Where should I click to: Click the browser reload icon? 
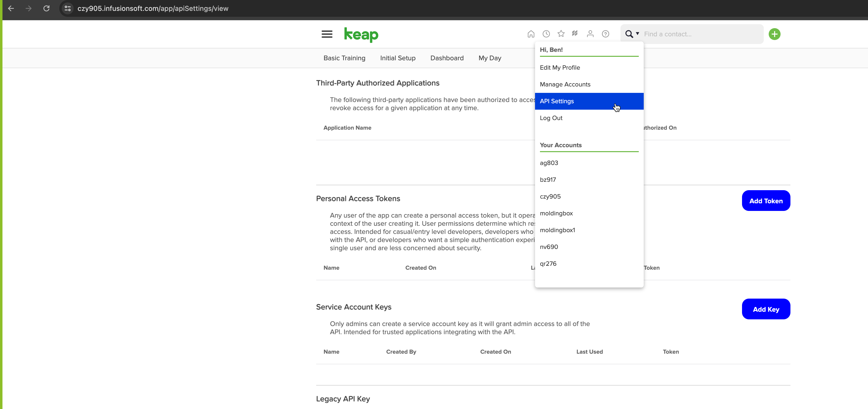(46, 8)
